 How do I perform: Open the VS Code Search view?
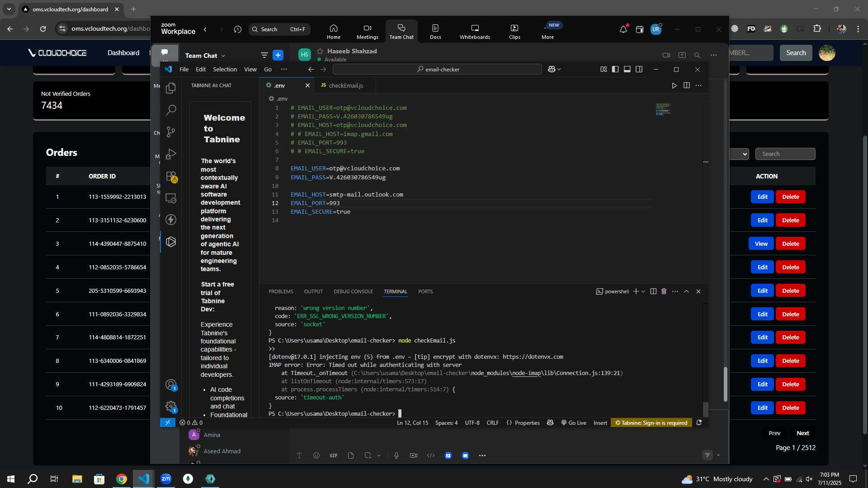(171, 110)
